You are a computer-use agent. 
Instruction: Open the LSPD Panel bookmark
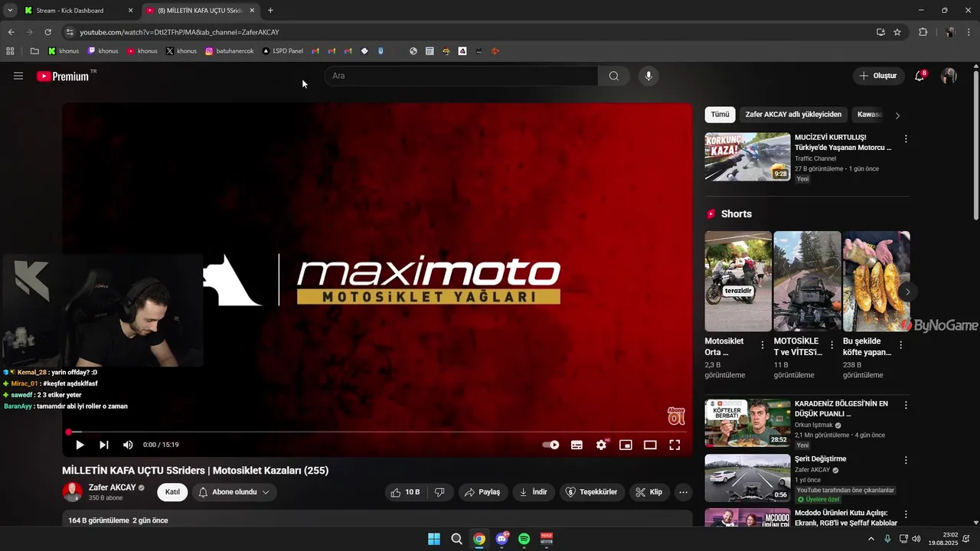point(283,51)
